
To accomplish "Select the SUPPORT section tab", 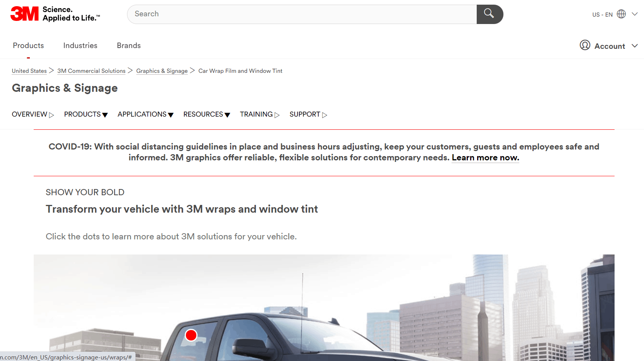I will 305,114.
